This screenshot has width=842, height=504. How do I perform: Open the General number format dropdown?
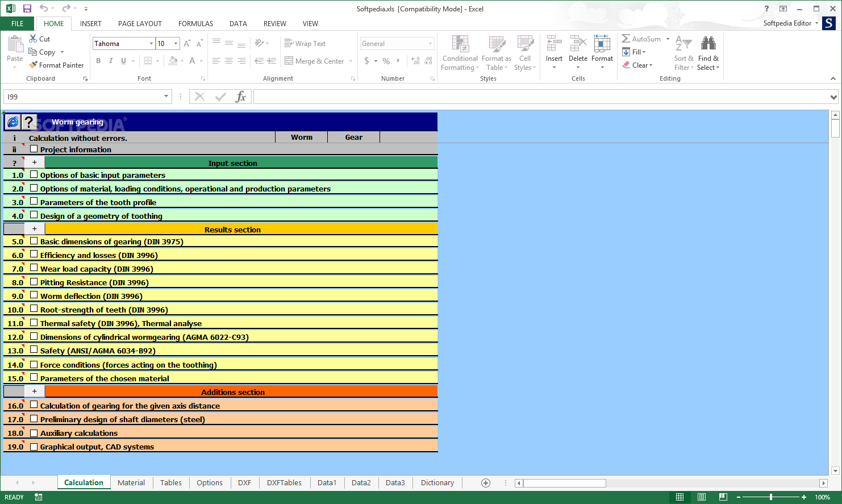click(x=430, y=44)
